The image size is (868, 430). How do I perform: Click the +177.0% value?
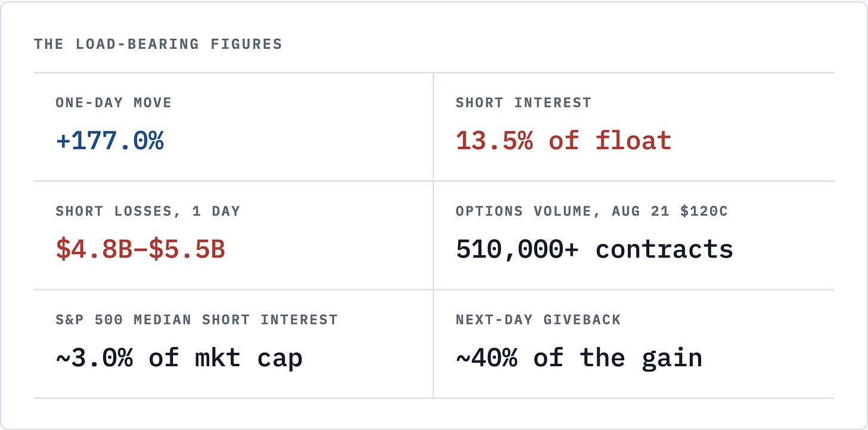coord(110,141)
